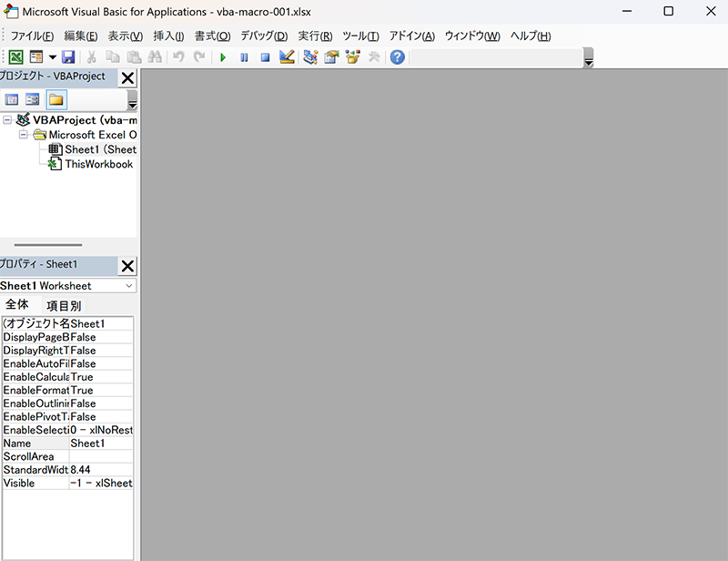Click the View Code icon in project panel
The width and height of the screenshot is (728, 561).
(13, 99)
